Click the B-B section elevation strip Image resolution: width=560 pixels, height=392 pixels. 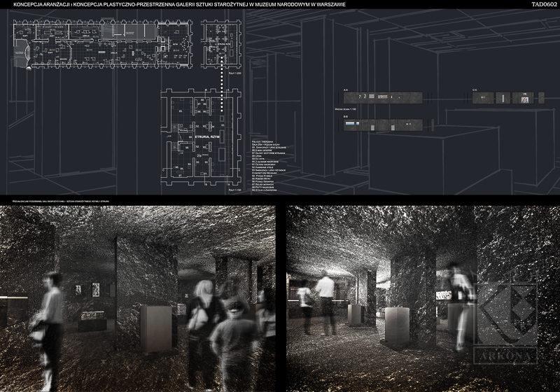click(x=383, y=126)
